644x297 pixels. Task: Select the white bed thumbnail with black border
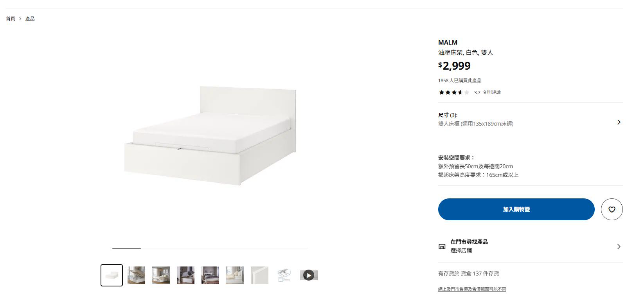pyautogui.click(x=112, y=275)
